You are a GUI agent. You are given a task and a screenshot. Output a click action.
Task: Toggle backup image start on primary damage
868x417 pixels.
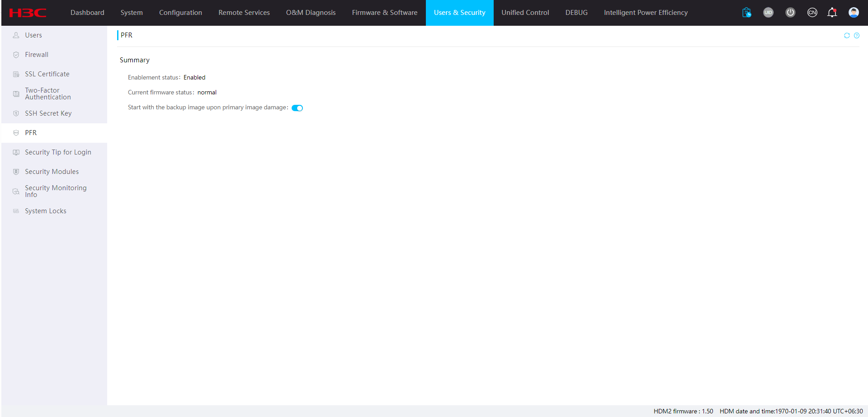(297, 108)
